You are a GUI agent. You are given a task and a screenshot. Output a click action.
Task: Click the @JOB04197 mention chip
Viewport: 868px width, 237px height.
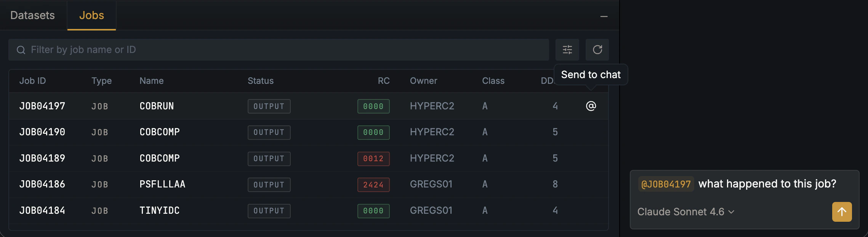[666, 184]
